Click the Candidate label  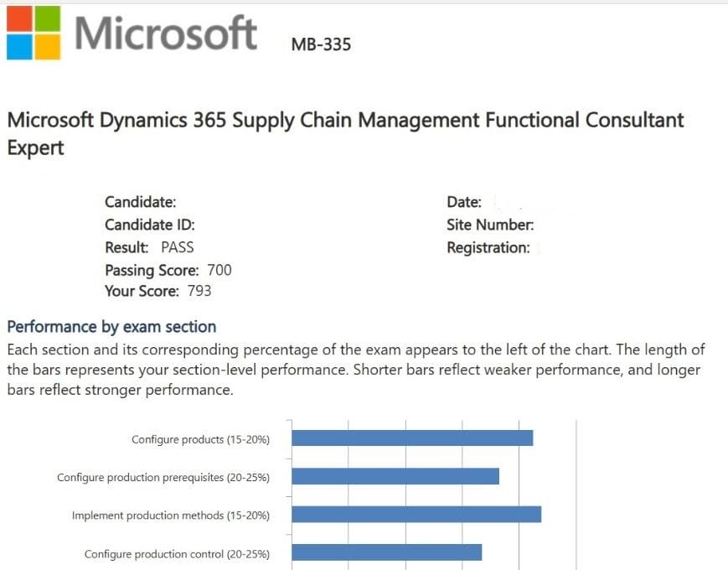tap(140, 202)
